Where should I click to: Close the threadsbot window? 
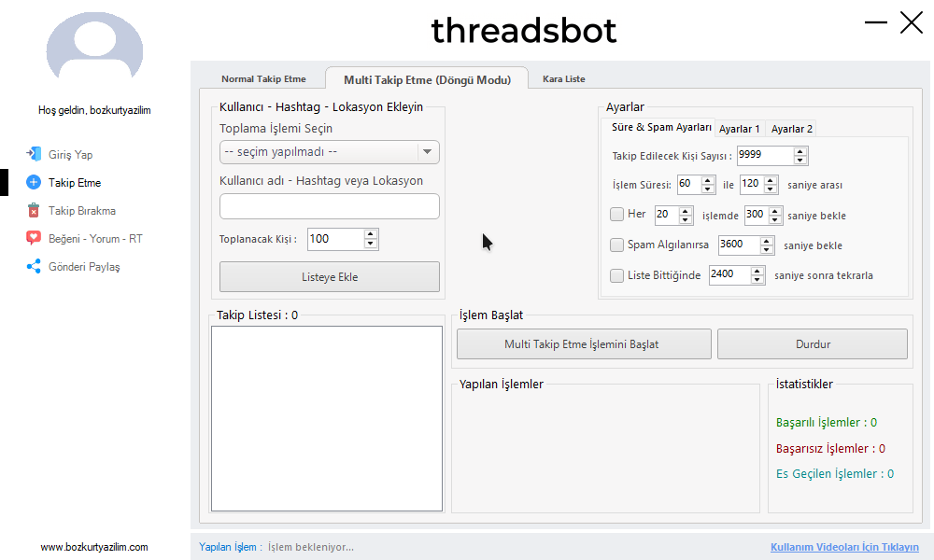[912, 23]
